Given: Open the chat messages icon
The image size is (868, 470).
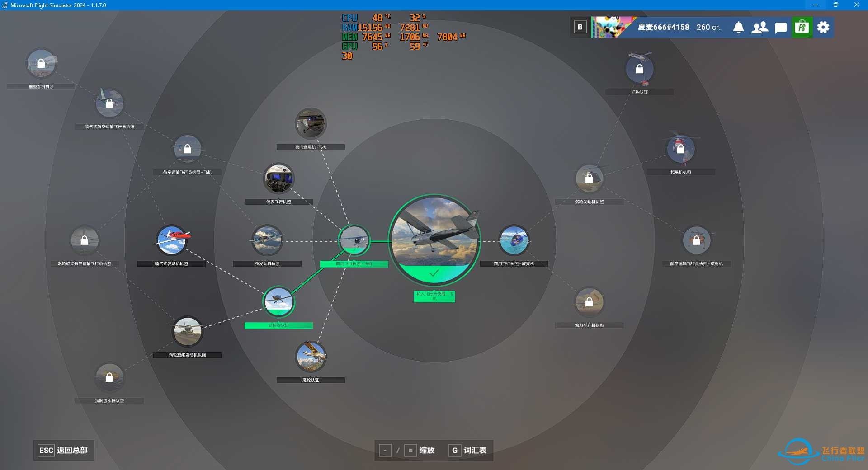Looking at the screenshot, I should click(x=781, y=28).
